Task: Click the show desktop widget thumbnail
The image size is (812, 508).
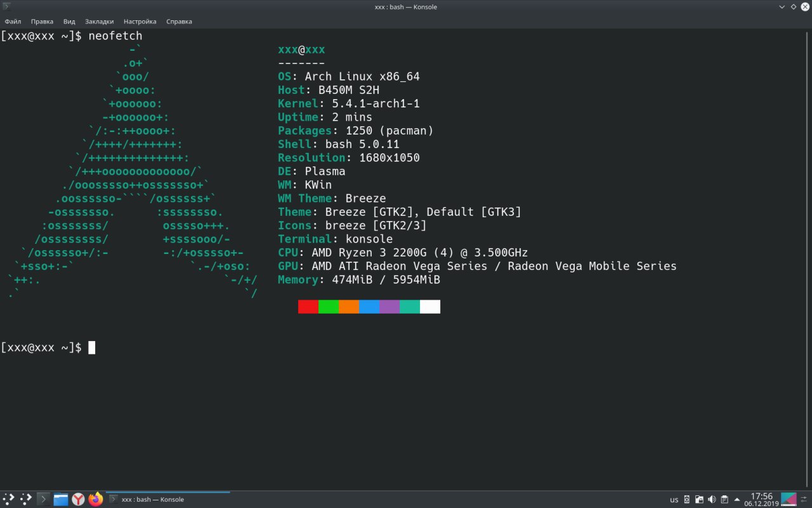Action: click(x=789, y=499)
